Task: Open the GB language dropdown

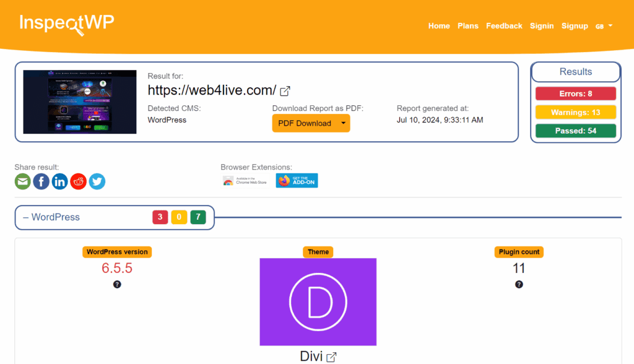Action: (x=604, y=26)
